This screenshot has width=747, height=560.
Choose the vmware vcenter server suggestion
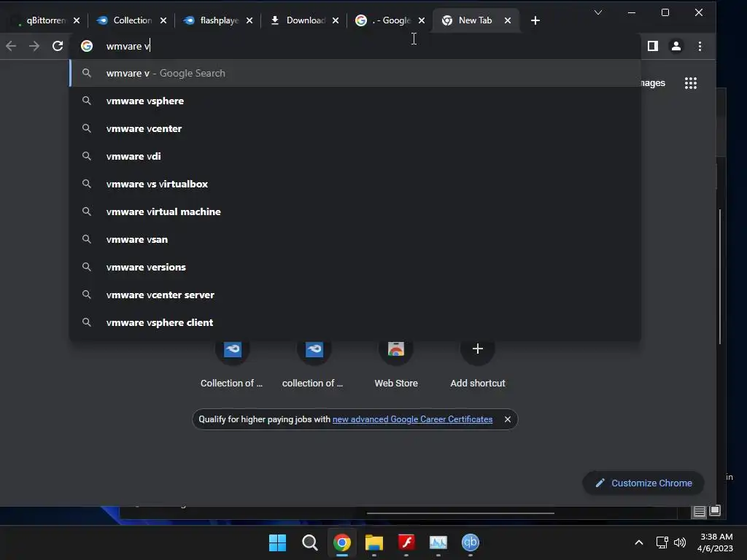pyautogui.click(x=355, y=295)
